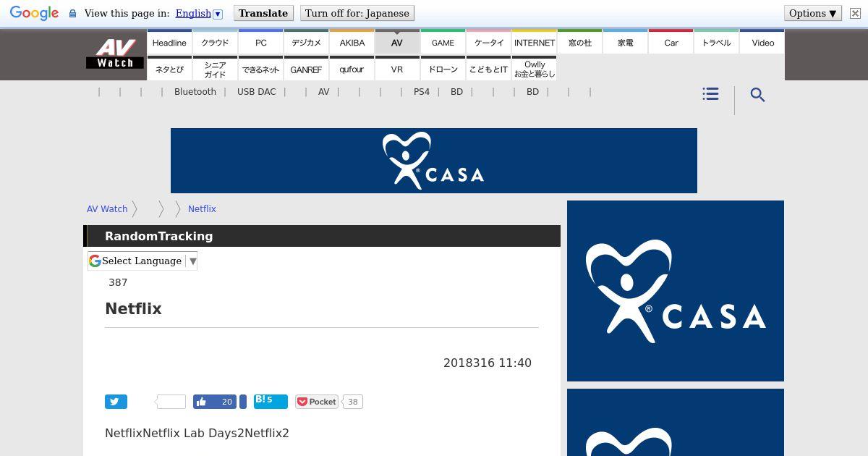The image size is (868, 456).
Task: Open the Headline tab
Action: coord(169,42)
